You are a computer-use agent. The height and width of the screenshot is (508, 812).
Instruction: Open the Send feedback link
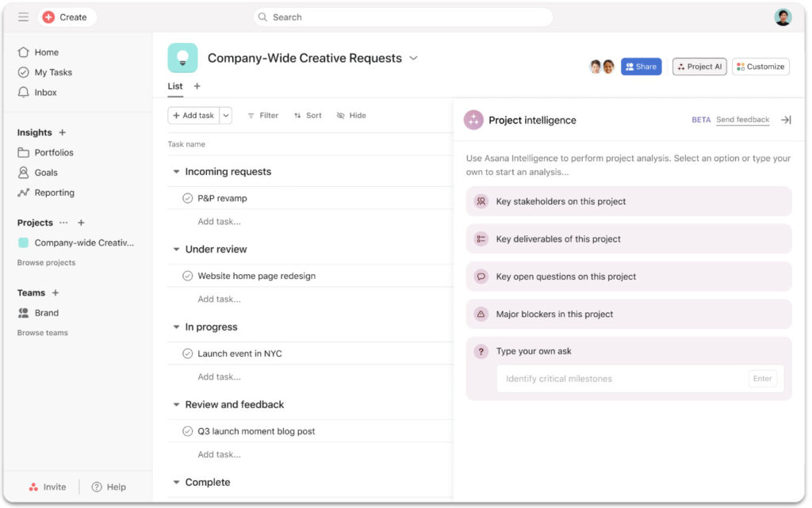(x=742, y=119)
